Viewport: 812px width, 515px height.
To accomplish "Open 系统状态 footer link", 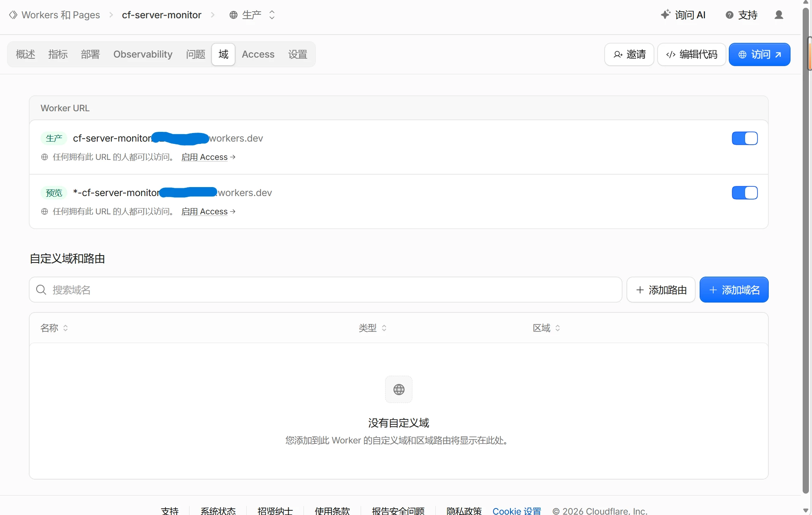I will point(218,511).
